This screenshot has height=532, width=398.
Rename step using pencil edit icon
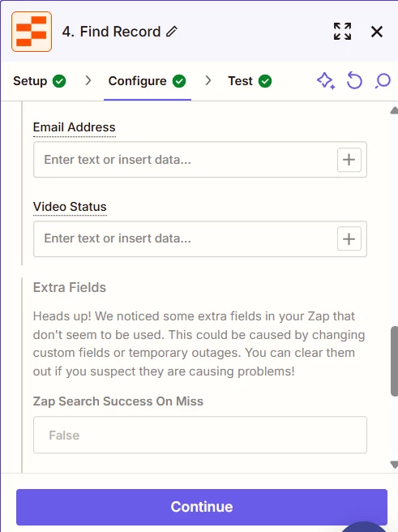coord(172,32)
